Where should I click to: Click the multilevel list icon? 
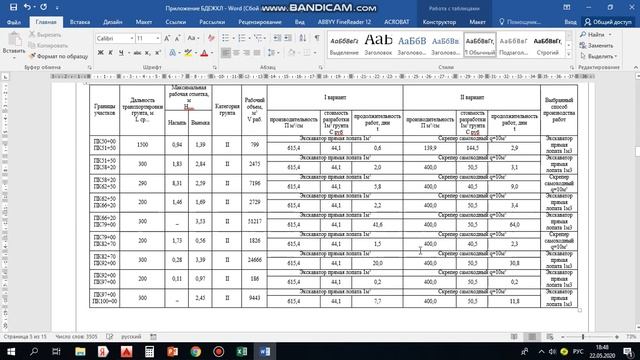(258, 38)
